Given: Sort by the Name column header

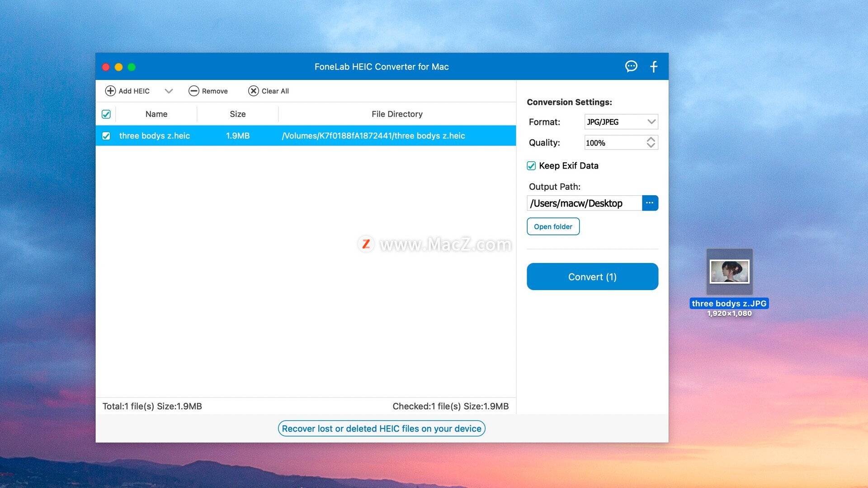Looking at the screenshot, I should 156,114.
